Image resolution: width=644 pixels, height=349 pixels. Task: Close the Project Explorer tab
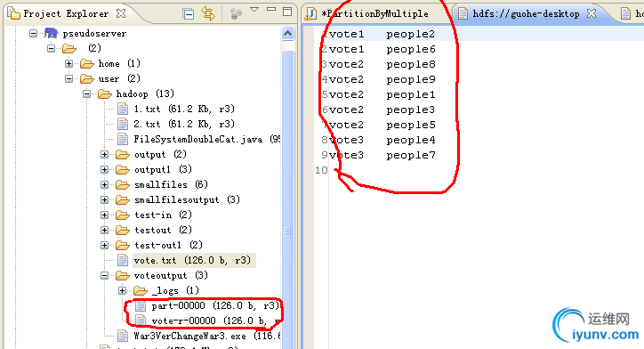coord(121,13)
